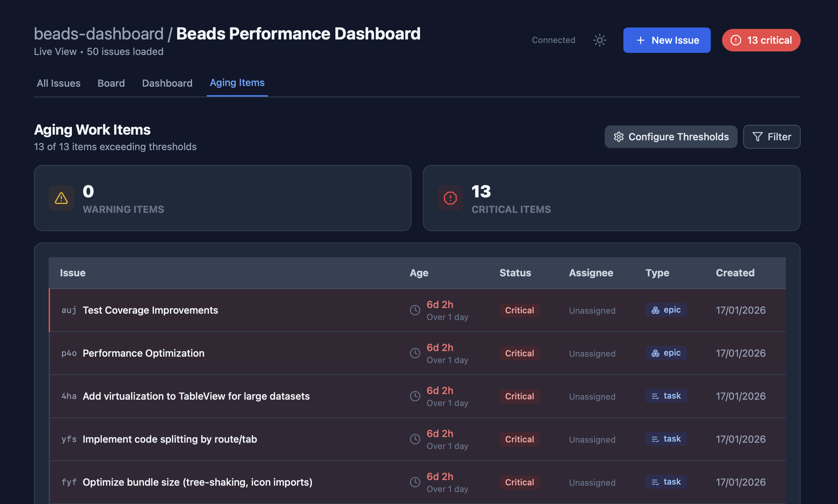Click the yellow warning triangle icon
Screen dimensions: 838x504
[x=61, y=198]
